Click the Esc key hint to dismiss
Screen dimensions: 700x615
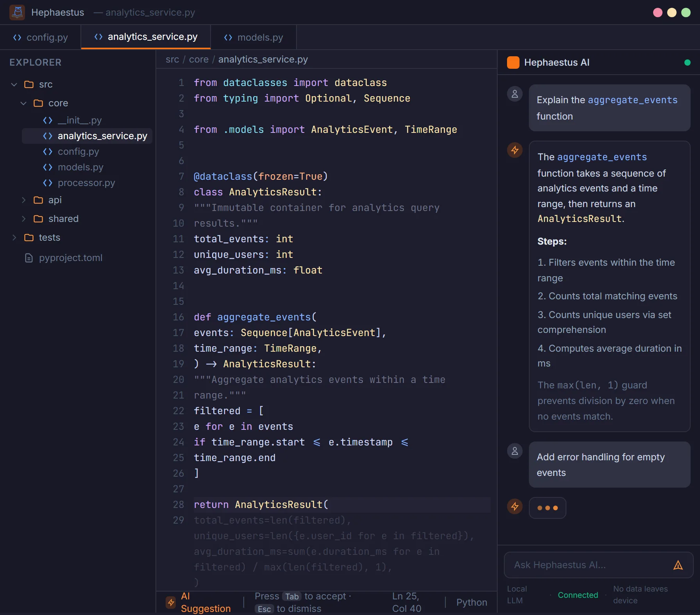click(x=264, y=609)
